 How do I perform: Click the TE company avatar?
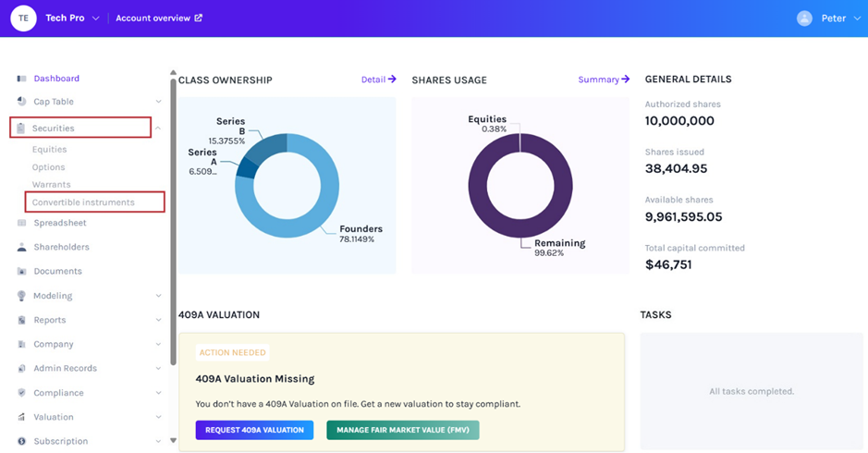point(22,18)
